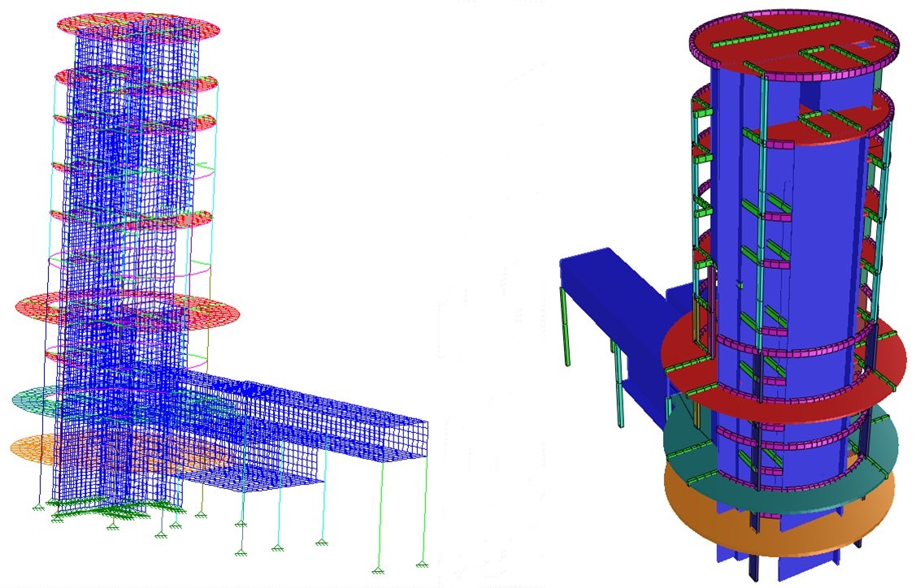Image resolution: width=916 pixels, height=588 pixels.
Task: Select the blue cylindrical core wall in rendered model
Action: tap(813, 227)
